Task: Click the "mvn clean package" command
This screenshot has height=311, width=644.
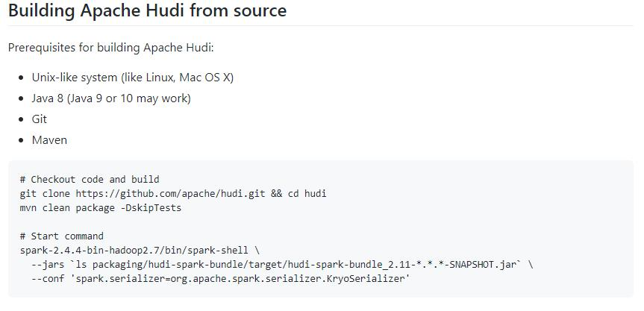Action: pyautogui.click(x=63, y=208)
